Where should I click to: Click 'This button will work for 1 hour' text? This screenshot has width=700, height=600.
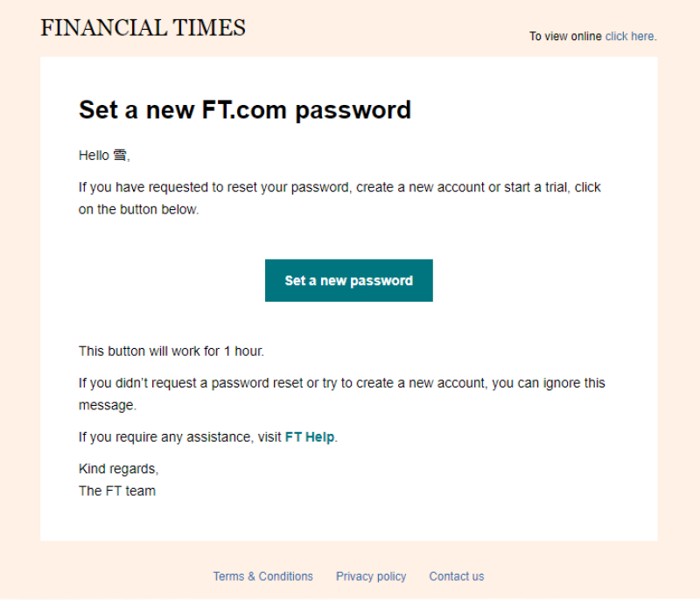(171, 351)
